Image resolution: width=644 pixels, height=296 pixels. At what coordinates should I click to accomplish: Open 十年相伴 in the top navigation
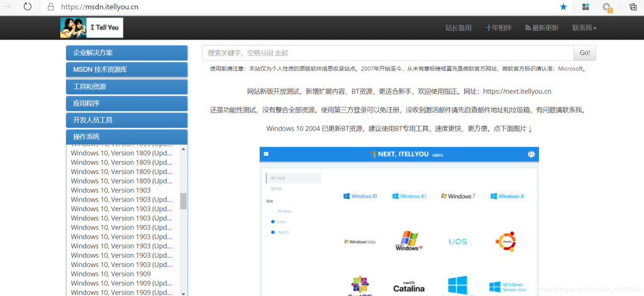[498, 28]
